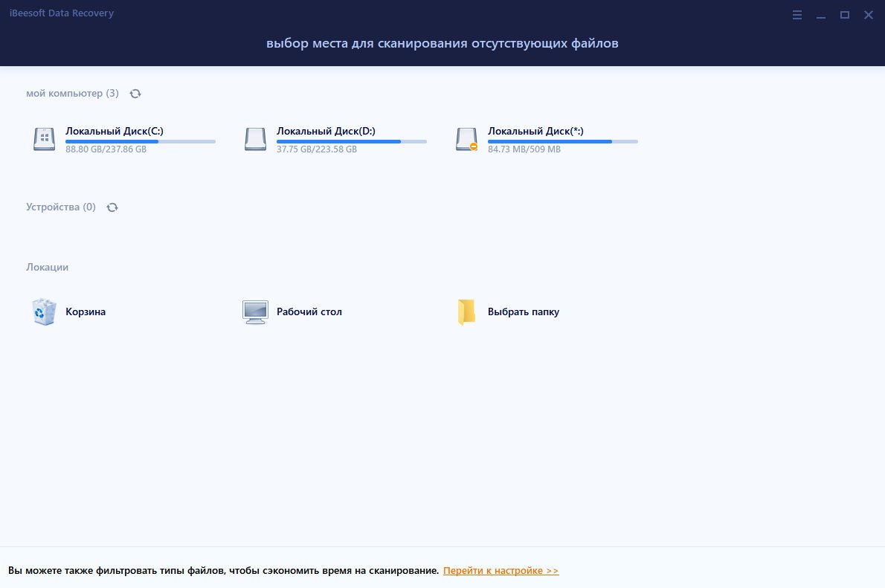The width and height of the screenshot is (885, 588).
Task: Select the Local Disk C: drive icon
Action: pyautogui.click(x=44, y=140)
